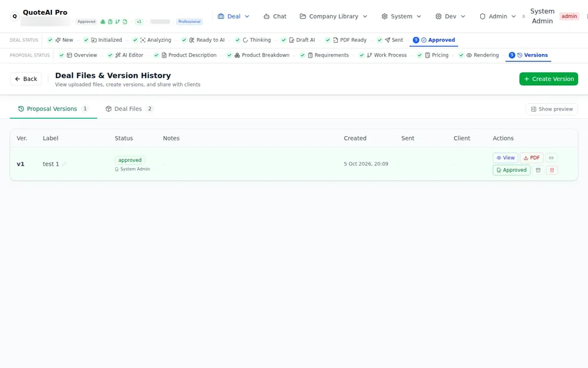The height and width of the screenshot is (368, 588).
Task: Click the v1 version badge in header
Action: [x=139, y=22]
